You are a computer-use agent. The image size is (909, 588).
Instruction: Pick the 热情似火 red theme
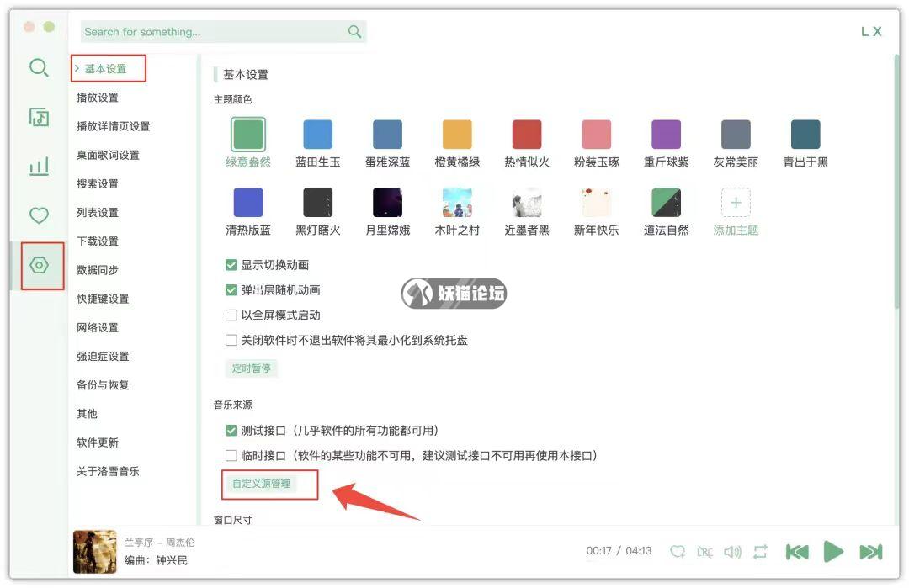click(527, 135)
